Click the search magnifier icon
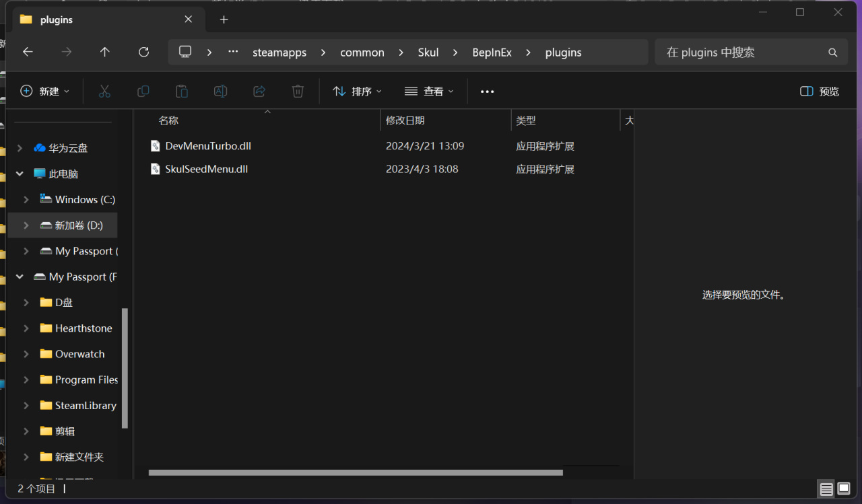This screenshot has width=862, height=504. coord(833,52)
